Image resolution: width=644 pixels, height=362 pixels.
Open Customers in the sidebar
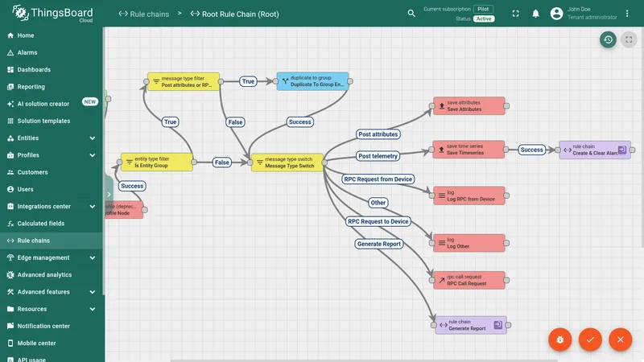52,172
